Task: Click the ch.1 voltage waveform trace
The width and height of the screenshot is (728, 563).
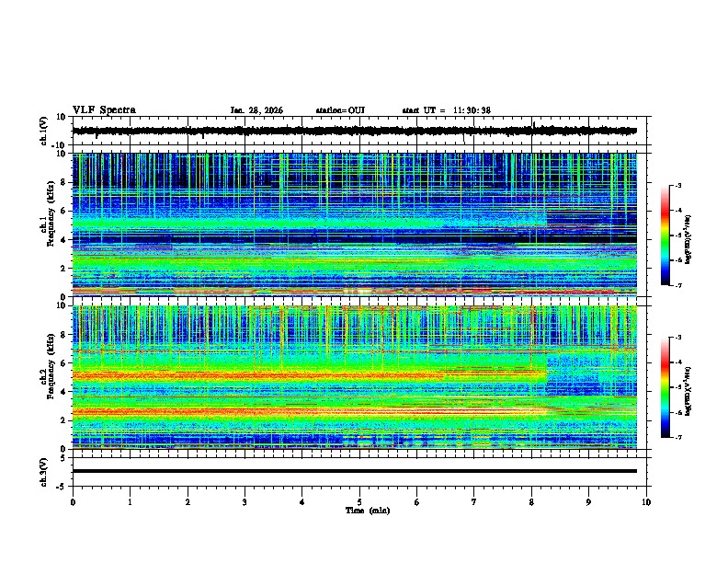Action: (x=354, y=131)
